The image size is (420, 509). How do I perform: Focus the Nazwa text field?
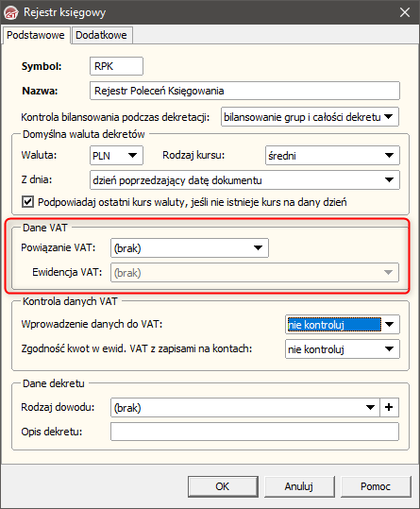click(x=244, y=91)
